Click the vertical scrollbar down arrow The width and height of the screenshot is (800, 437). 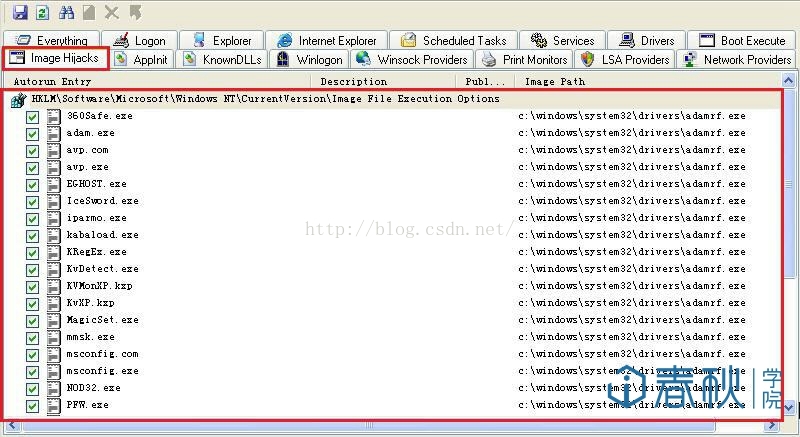[x=788, y=407]
